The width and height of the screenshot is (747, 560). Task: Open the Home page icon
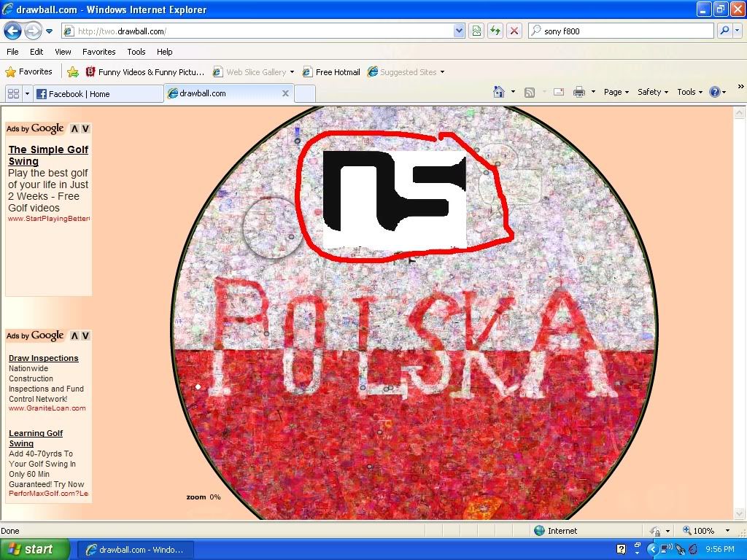499,92
